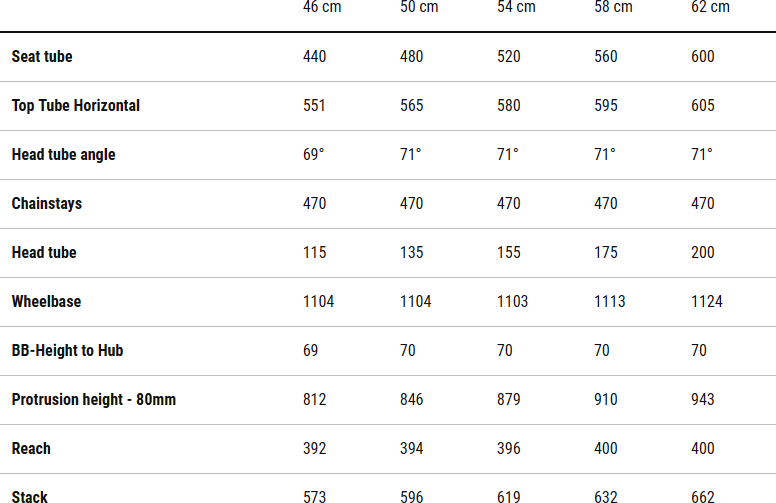Screen dimensions: 776x503
Task: Click the 58 cm size header
Action: [x=613, y=8]
